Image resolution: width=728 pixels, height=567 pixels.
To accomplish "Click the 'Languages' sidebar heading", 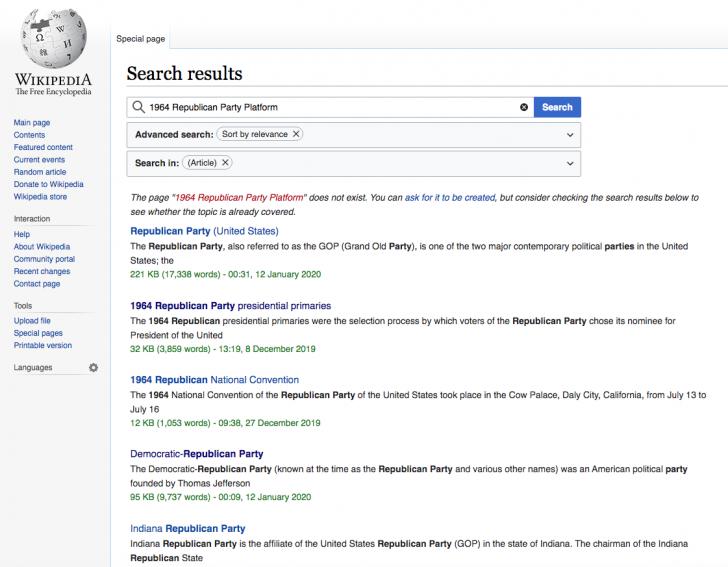I will pos(33,367).
